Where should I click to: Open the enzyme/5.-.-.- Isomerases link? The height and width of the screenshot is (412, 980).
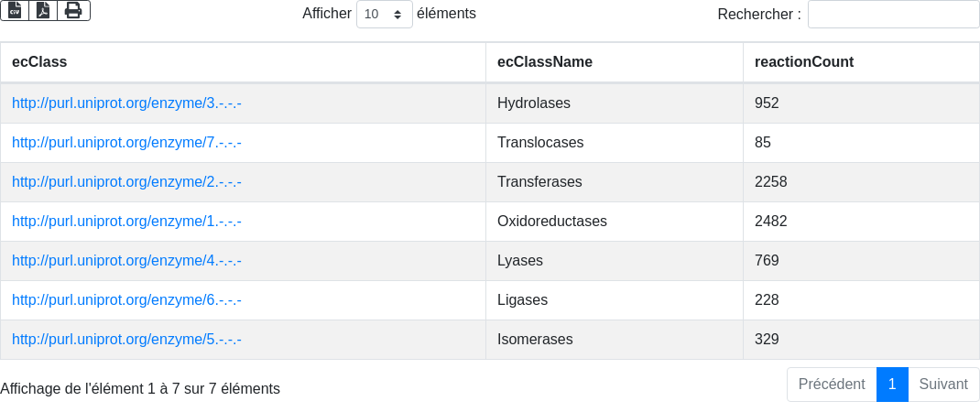[x=126, y=340]
